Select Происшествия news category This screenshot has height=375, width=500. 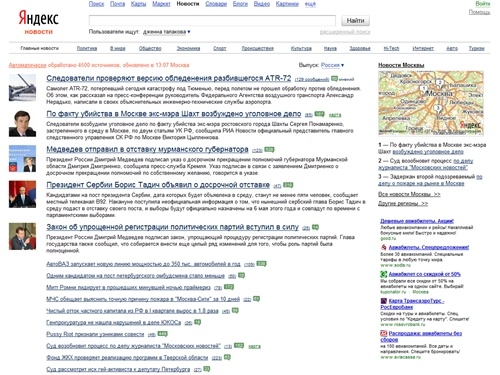(258, 48)
